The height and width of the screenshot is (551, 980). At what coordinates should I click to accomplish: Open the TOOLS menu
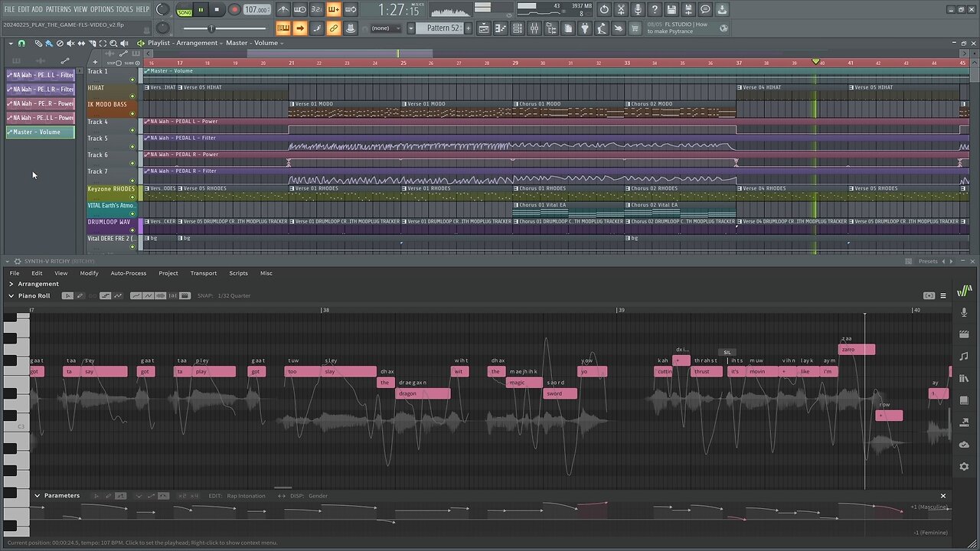124,9
